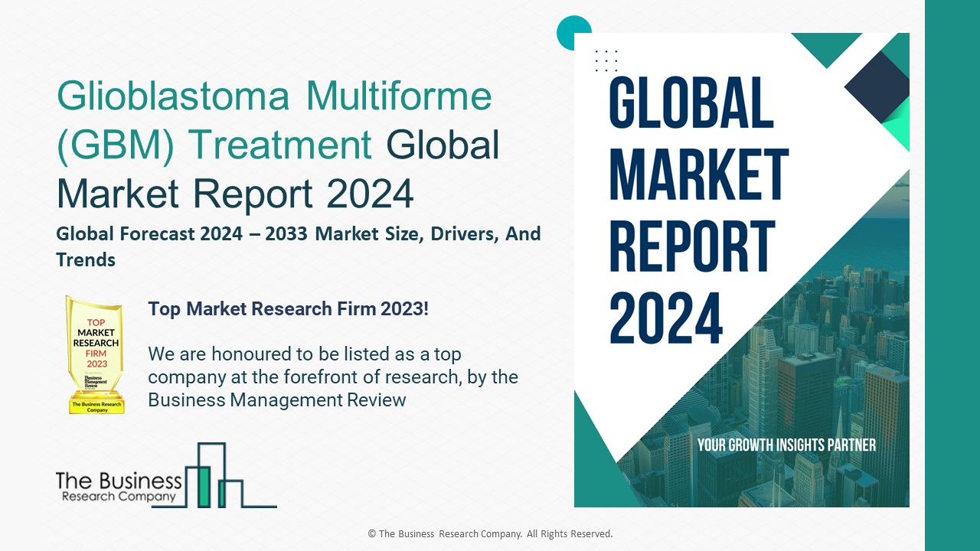Select the dark navy diamond shape on cover
Screen dimensions: 980x551
(x=875, y=84)
